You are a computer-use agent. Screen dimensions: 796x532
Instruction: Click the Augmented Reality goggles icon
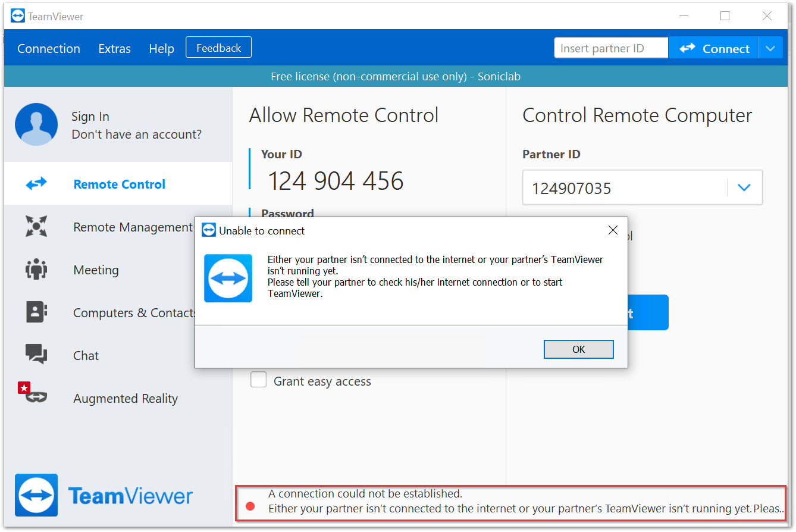click(x=36, y=397)
